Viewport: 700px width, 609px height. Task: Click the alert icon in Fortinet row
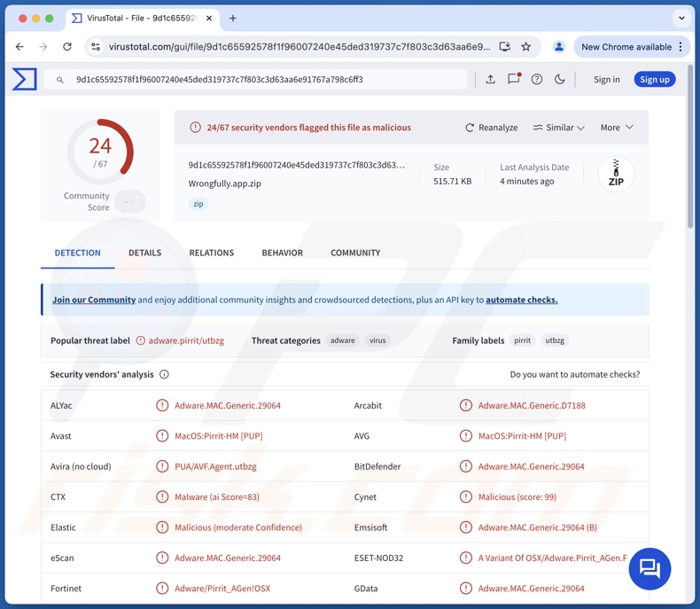point(161,588)
